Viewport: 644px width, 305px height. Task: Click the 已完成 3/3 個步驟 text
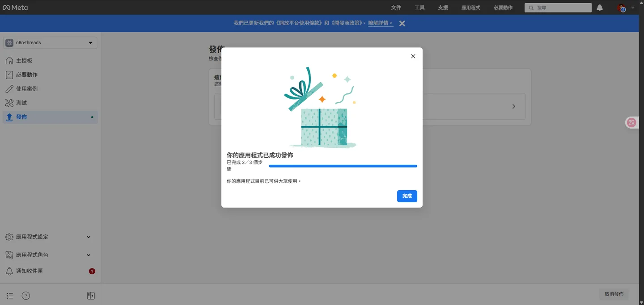point(245,166)
